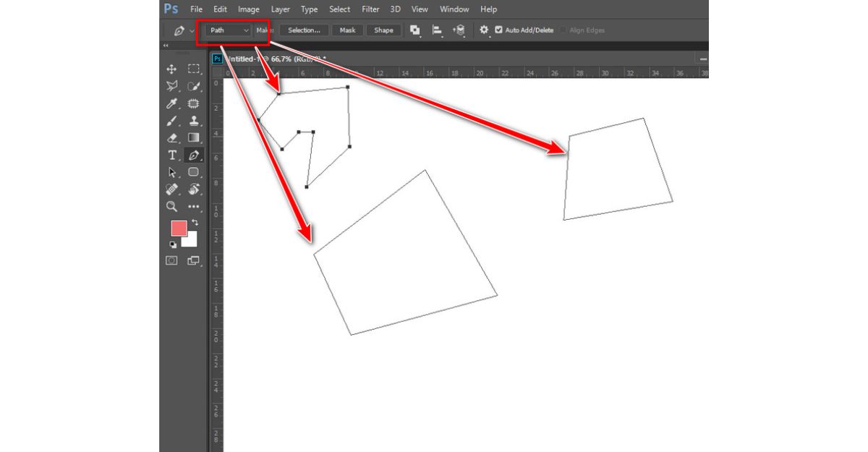Select the Rounded Rectangle shape tool
868x452 pixels.
point(194,172)
